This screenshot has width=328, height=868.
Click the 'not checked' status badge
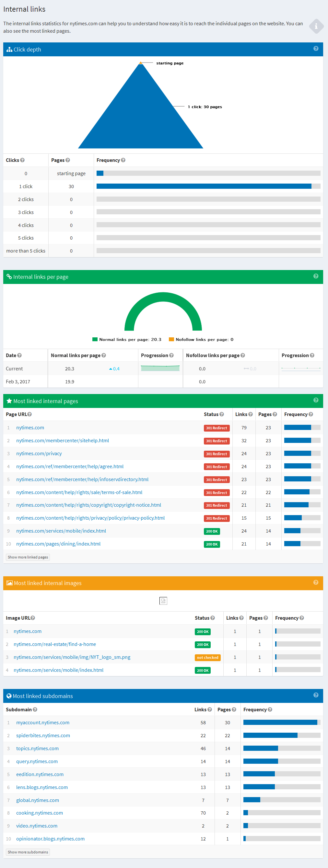pos(207,658)
